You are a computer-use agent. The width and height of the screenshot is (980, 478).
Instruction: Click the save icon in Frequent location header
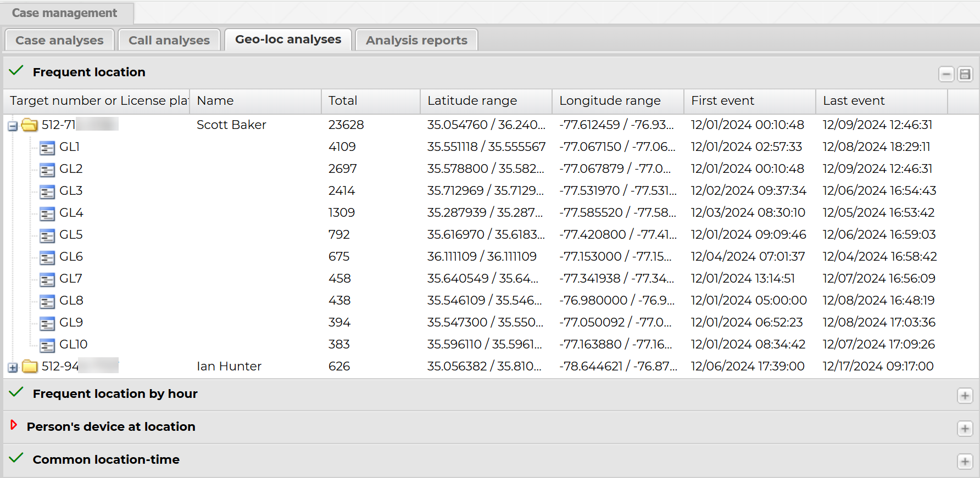(965, 74)
